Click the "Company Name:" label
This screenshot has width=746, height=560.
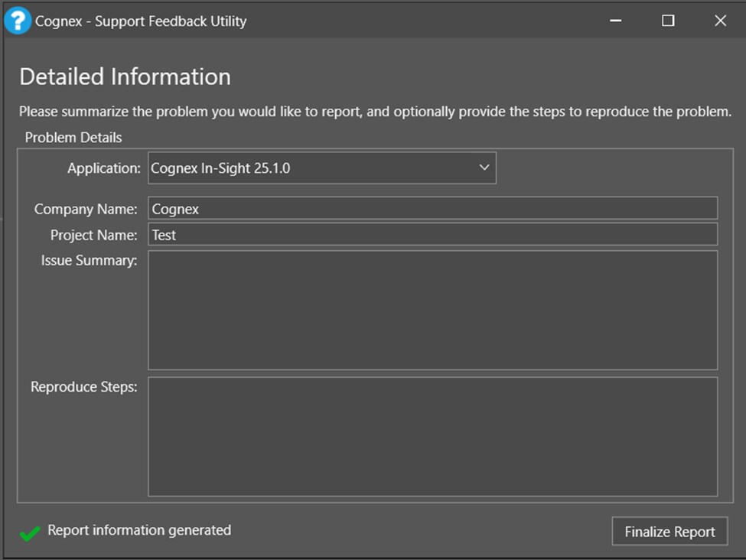86,209
